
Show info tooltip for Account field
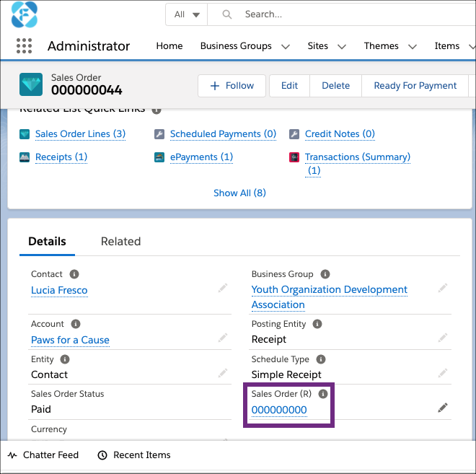(x=76, y=324)
